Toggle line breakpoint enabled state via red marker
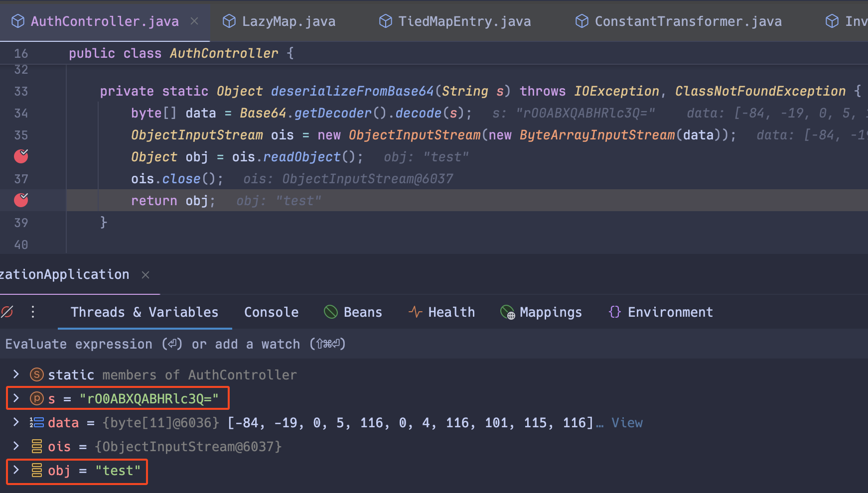 click(x=20, y=156)
